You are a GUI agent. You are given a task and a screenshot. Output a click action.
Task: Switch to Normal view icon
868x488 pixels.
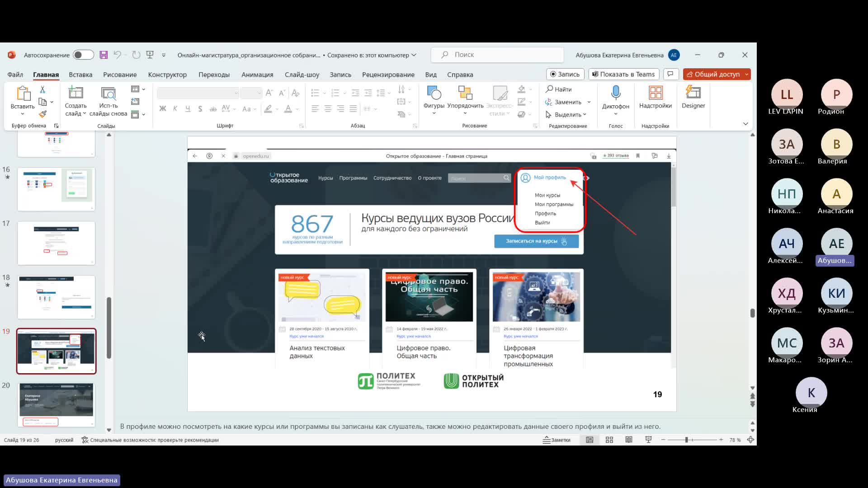(x=590, y=440)
